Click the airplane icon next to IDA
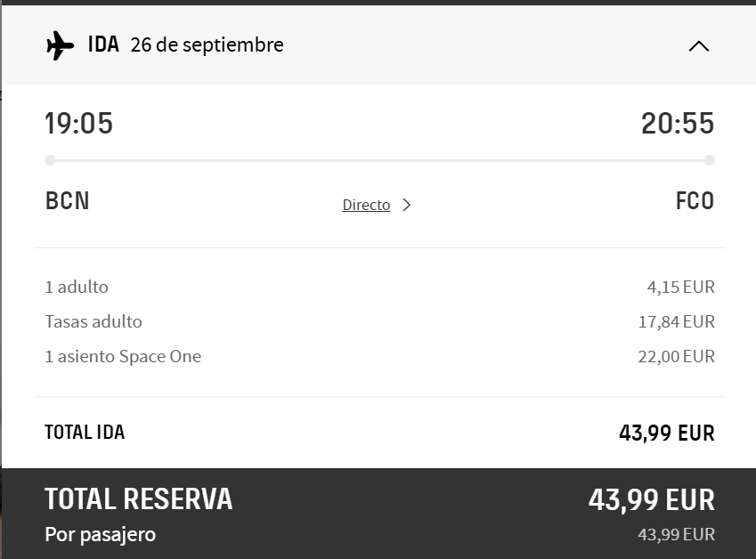This screenshot has height=559, width=756. tap(61, 45)
